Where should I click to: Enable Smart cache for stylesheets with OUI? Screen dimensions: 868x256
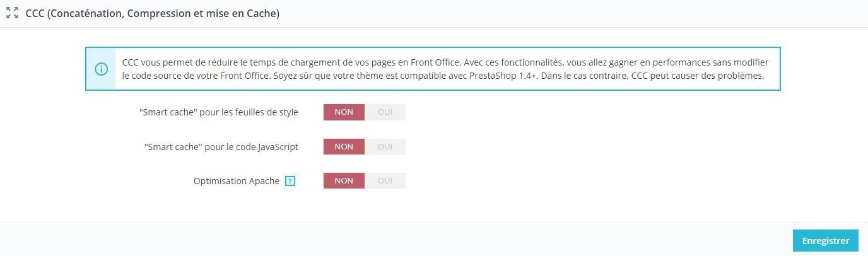pos(385,112)
